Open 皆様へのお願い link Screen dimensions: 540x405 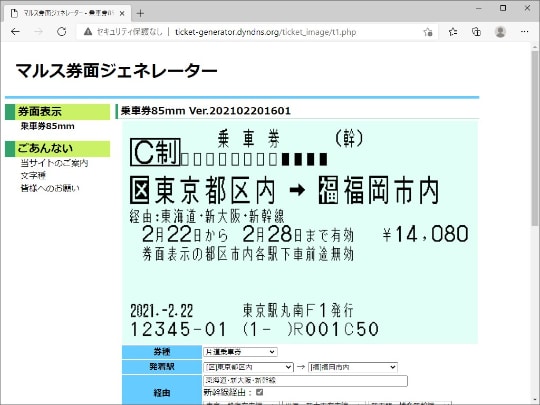pos(50,188)
